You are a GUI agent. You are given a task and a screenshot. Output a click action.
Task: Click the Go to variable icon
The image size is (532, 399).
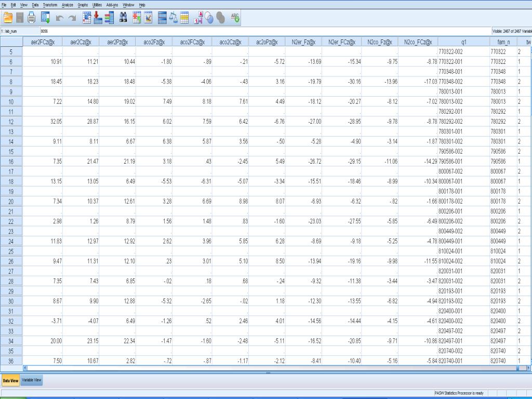98,18
